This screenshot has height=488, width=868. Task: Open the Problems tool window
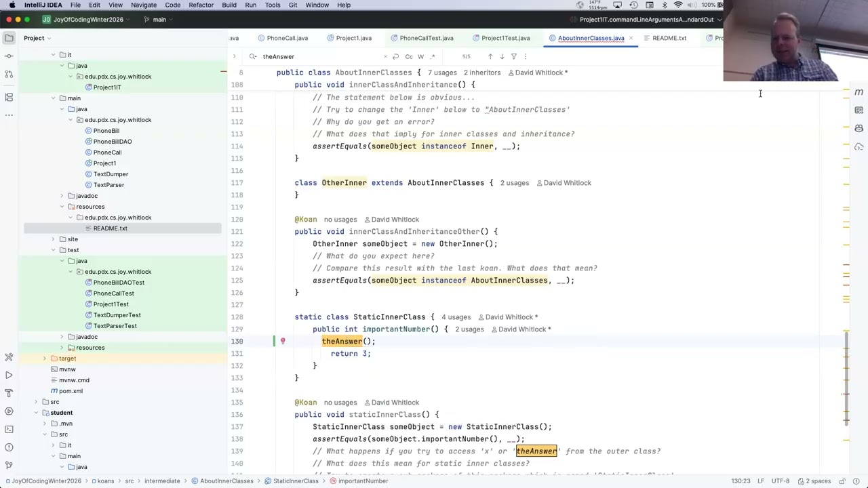9,447
